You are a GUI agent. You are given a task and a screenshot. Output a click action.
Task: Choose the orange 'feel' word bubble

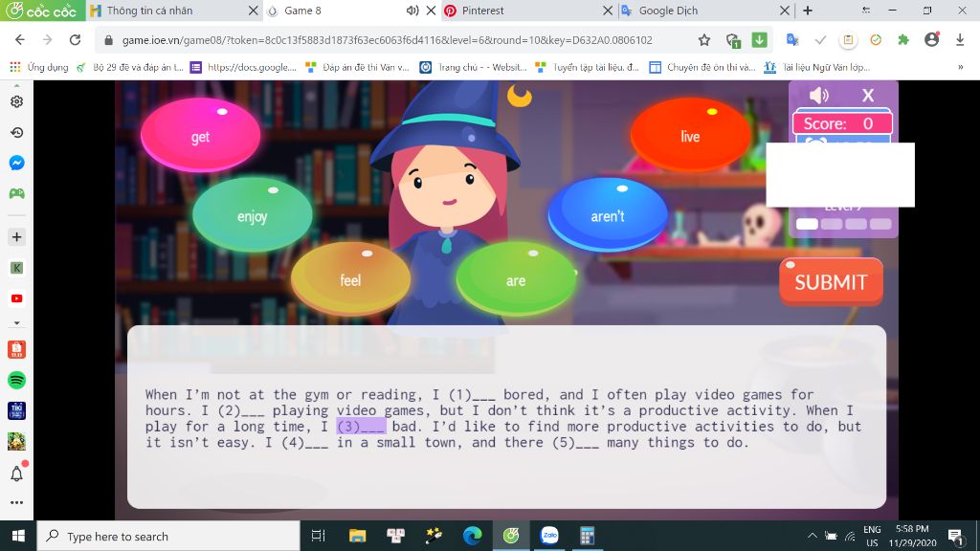coord(350,279)
